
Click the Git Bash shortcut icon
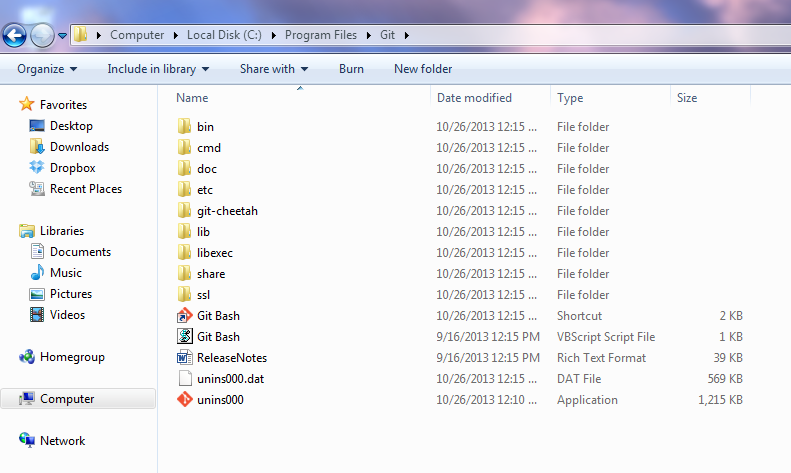click(x=184, y=316)
